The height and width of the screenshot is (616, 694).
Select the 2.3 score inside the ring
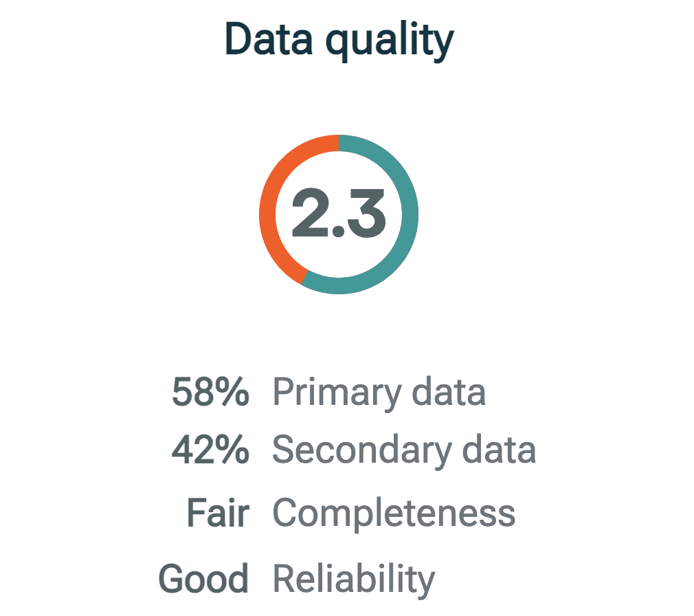pyautogui.click(x=339, y=213)
